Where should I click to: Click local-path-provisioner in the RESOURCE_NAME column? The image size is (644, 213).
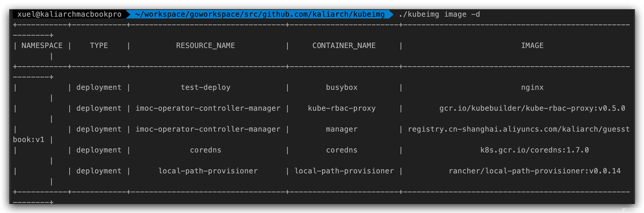[x=208, y=171]
